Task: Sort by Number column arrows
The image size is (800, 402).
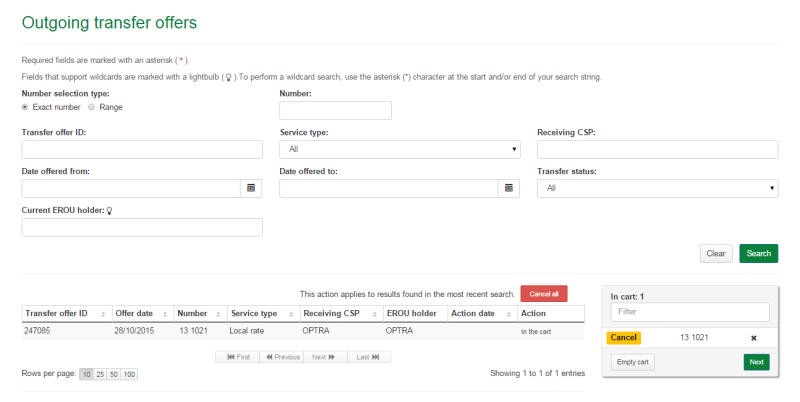Action: click(218, 314)
